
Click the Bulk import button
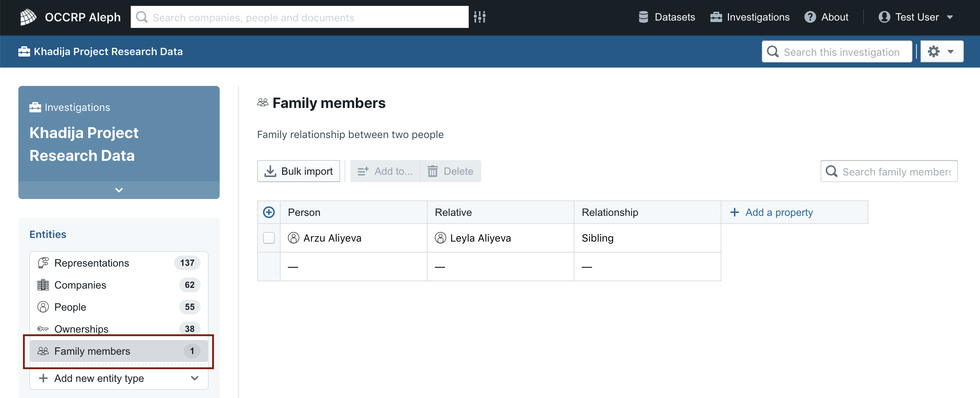click(299, 171)
